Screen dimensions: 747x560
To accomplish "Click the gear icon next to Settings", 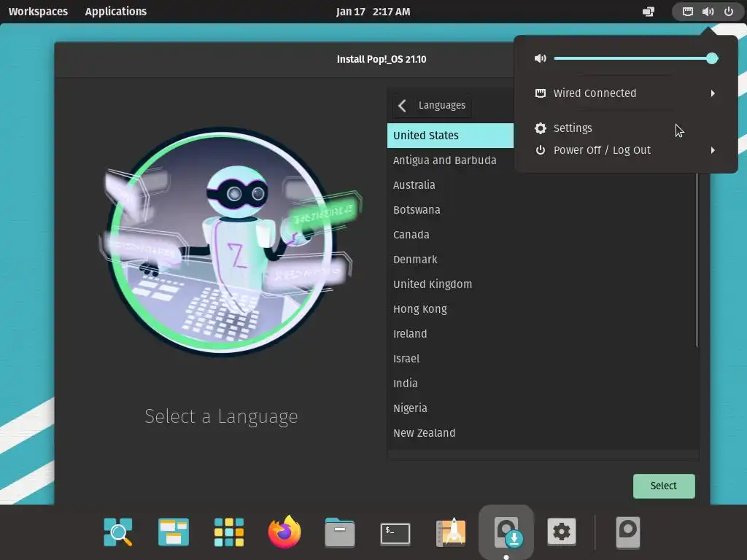I will (x=541, y=128).
